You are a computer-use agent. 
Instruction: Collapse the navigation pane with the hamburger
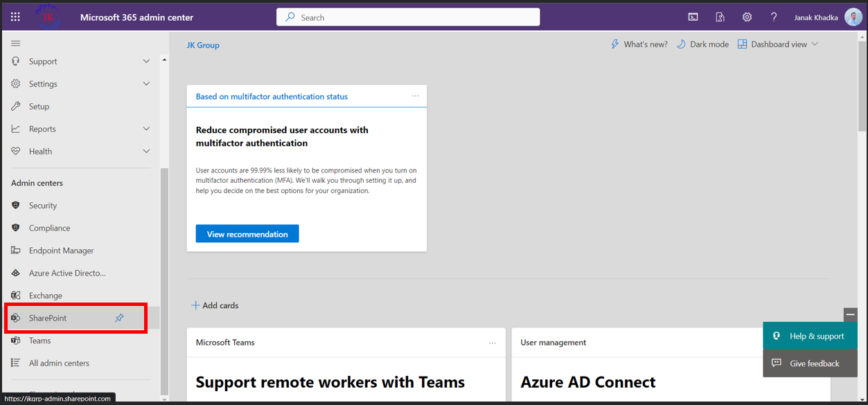(x=15, y=42)
